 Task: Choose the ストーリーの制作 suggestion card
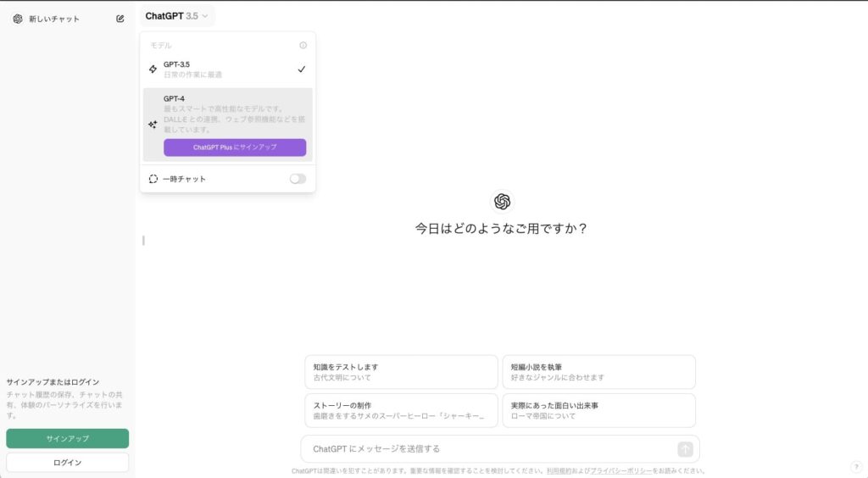tap(401, 410)
